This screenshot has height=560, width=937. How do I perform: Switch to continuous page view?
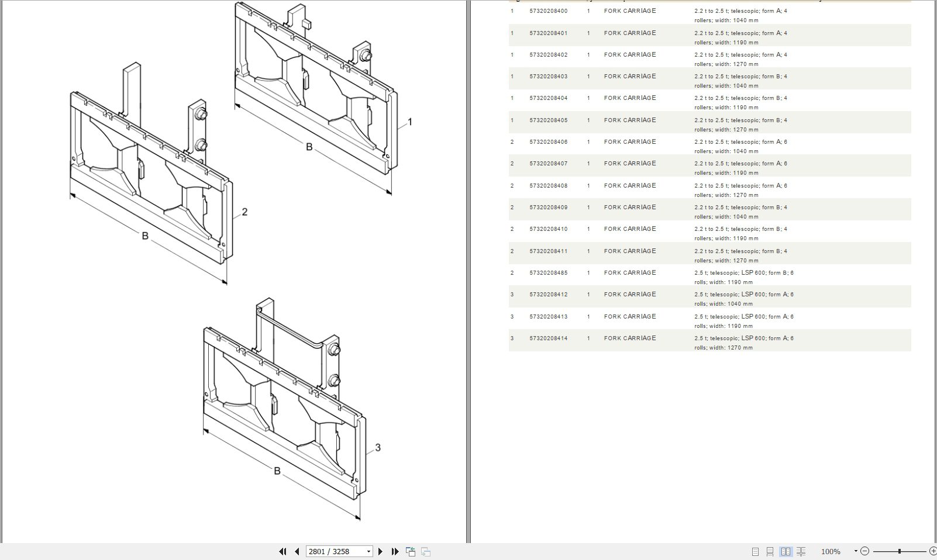point(770,551)
